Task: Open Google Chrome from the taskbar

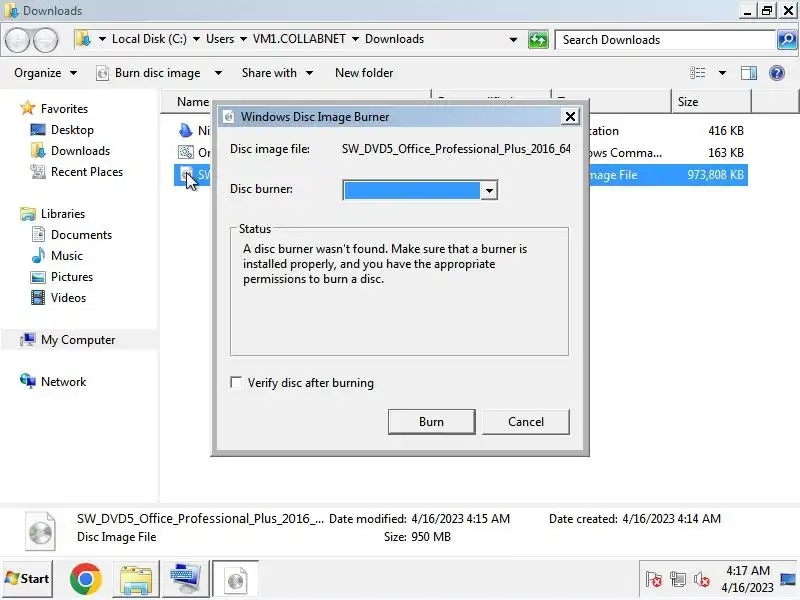Action: click(x=85, y=579)
